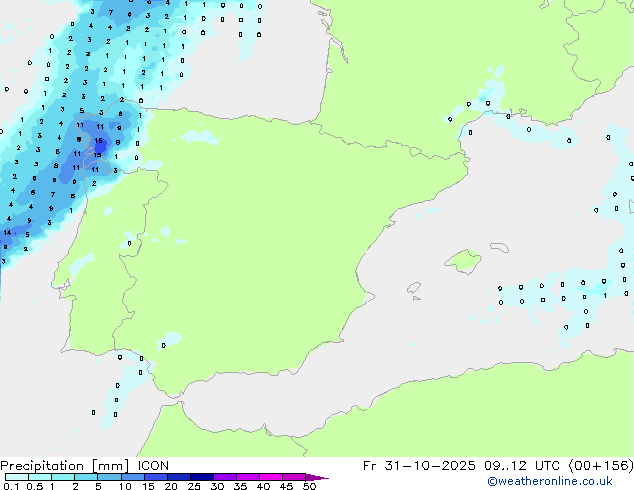Click the '31-10-2025' forecast date text
Image resolution: width=634 pixels, height=490 pixels.
click(x=429, y=466)
